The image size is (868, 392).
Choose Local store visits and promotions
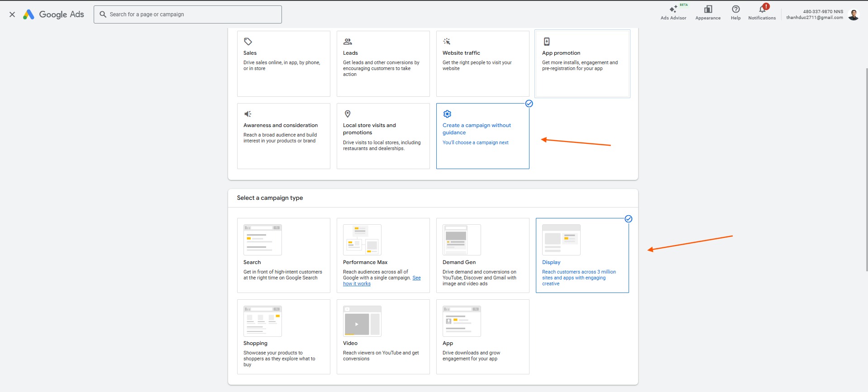[x=383, y=136]
